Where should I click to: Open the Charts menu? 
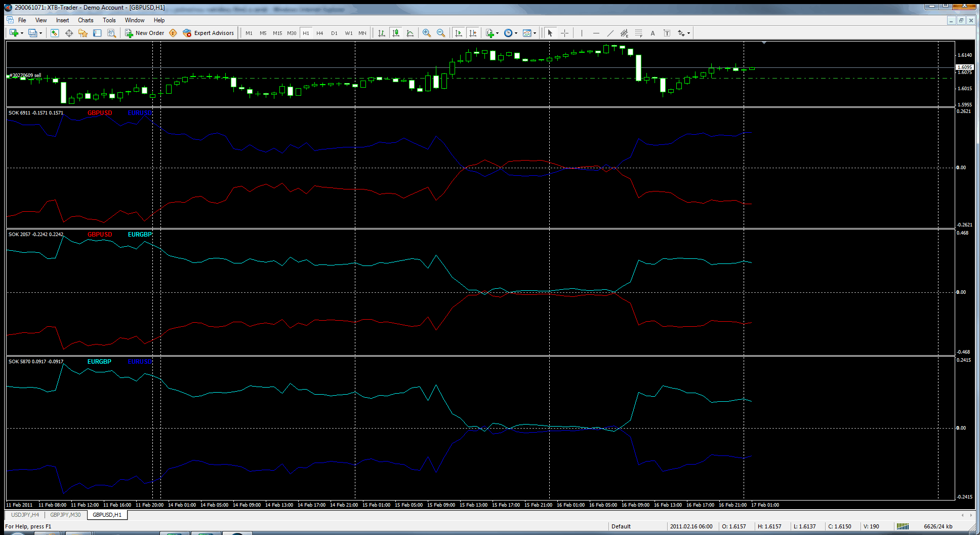86,20
